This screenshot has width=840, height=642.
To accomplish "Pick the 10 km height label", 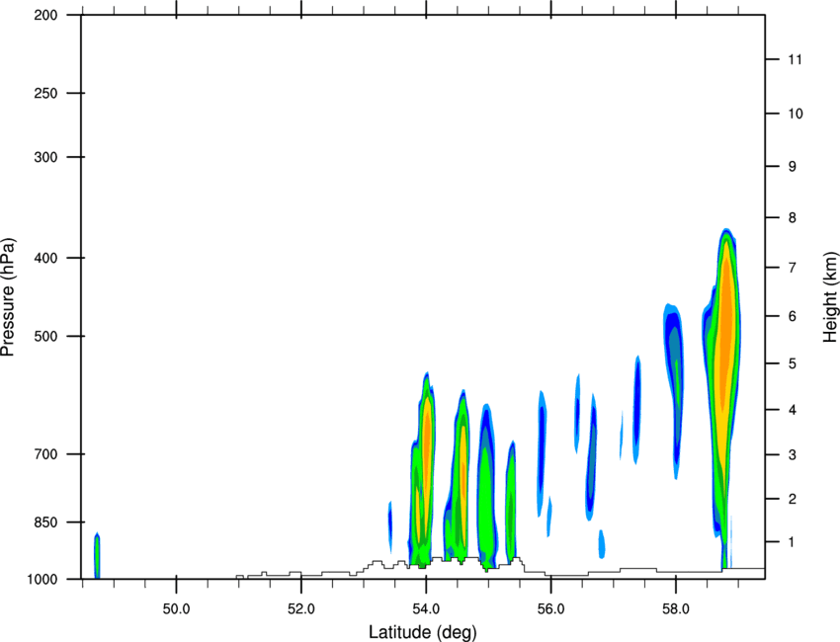I will coord(795,114).
